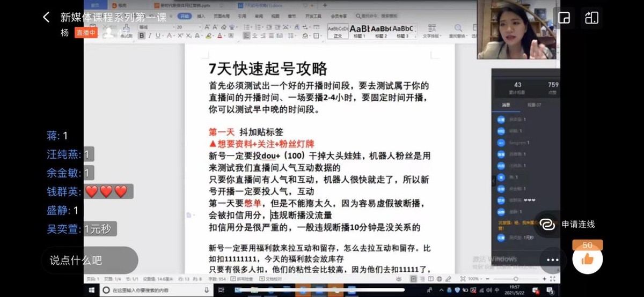The image size is (644, 297).
Task: Click the taskbar notification center icon
Action: (550, 290)
